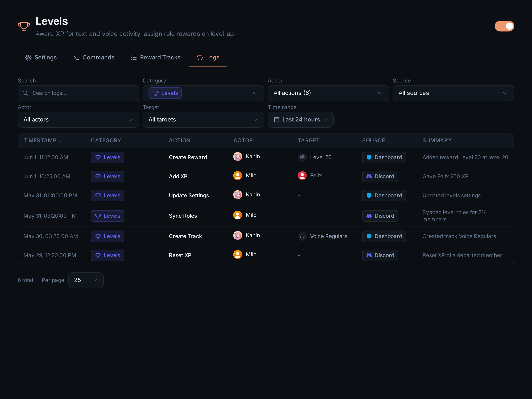Open the Settings tab

(x=41, y=57)
